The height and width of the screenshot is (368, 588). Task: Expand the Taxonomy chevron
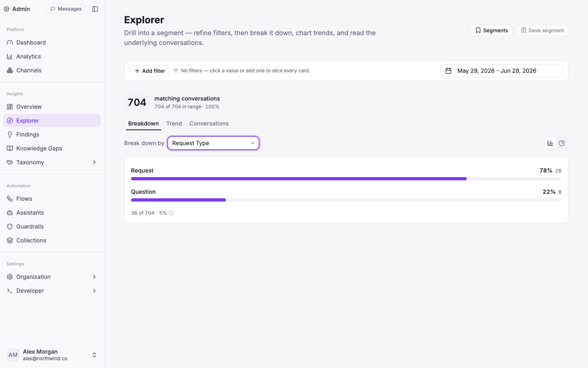coord(94,162)
